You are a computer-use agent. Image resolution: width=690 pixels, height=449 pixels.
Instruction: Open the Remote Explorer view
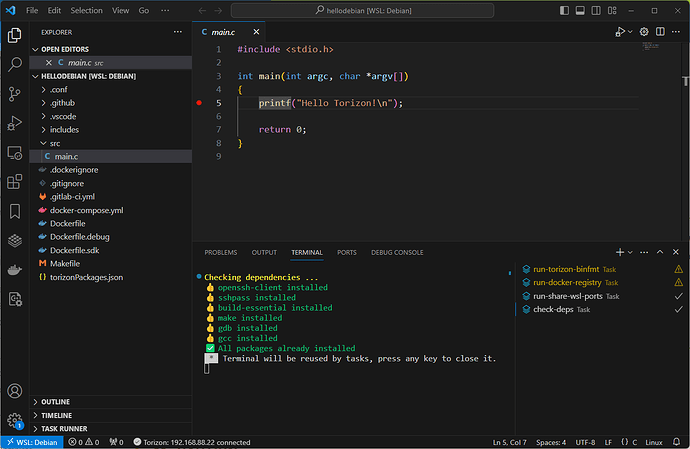coord(15,153)
